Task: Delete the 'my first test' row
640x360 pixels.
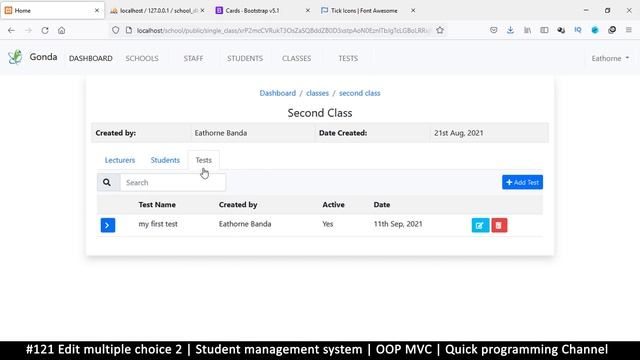Action: pos(499,225)
